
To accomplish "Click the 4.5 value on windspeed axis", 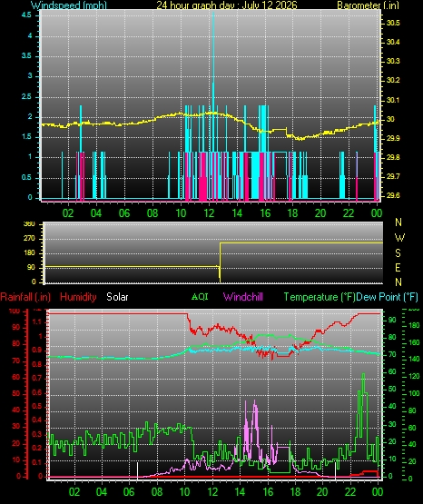I will tap(27, 15).
